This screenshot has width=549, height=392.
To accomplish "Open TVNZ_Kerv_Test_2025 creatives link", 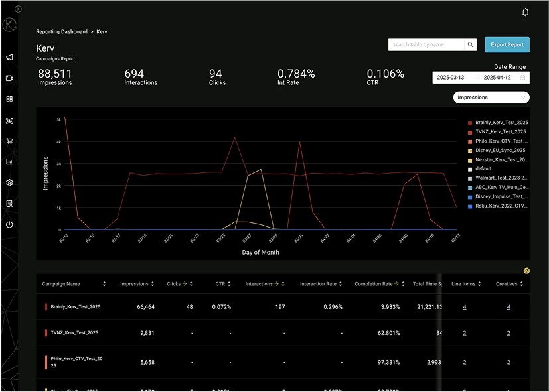I will pyautogui.click(x=509, y=333).
